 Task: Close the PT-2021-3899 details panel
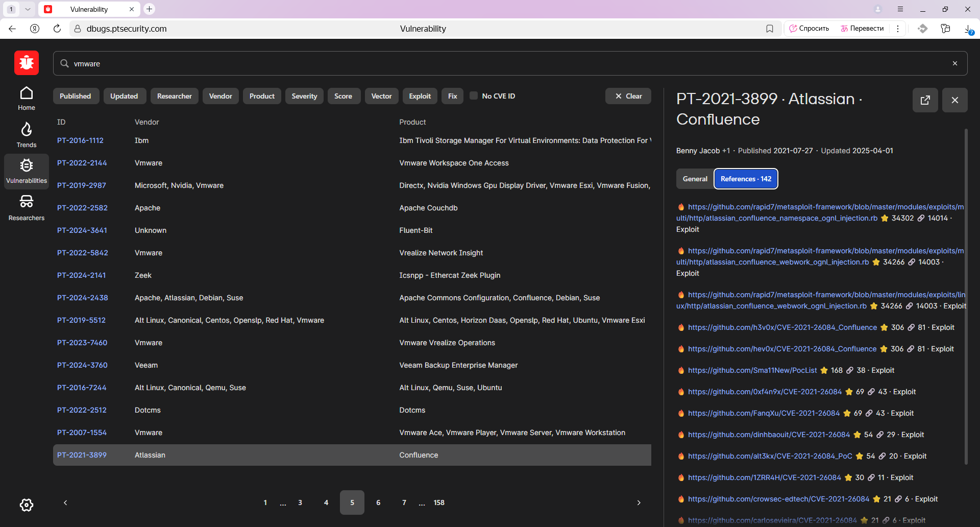pyautogui.click(x=954, y=100)
